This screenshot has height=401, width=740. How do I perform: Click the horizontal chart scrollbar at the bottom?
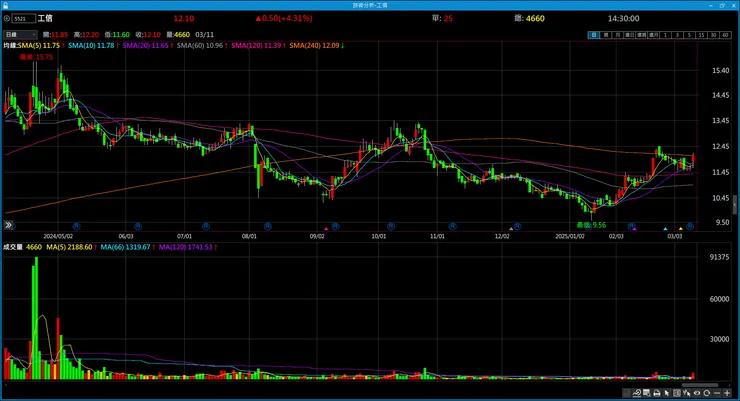point(700,385)
